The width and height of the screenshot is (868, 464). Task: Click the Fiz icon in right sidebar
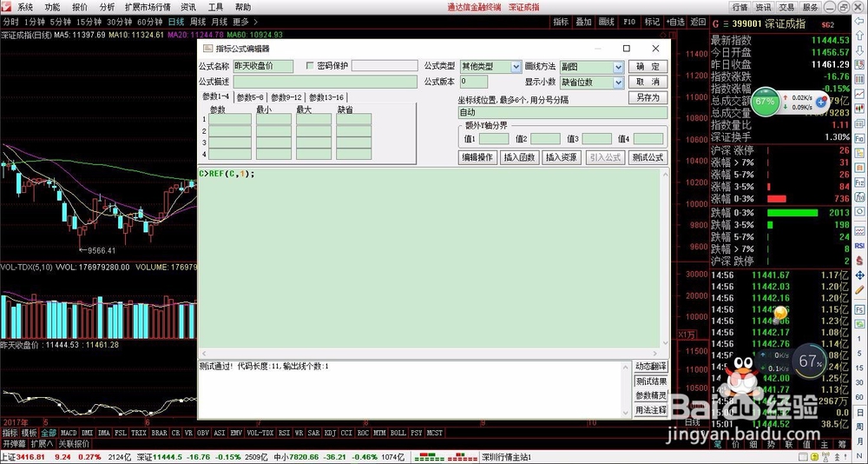click(859, 183)
